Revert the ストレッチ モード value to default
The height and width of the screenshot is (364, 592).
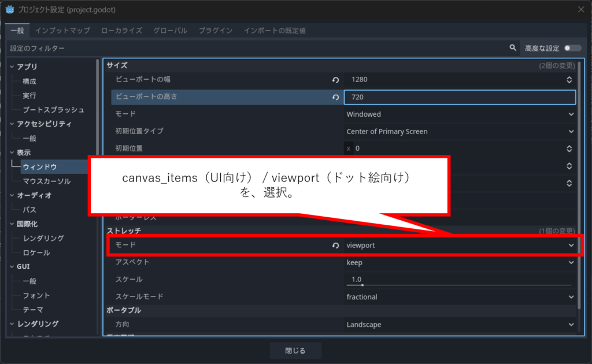(x=335, y=246)
